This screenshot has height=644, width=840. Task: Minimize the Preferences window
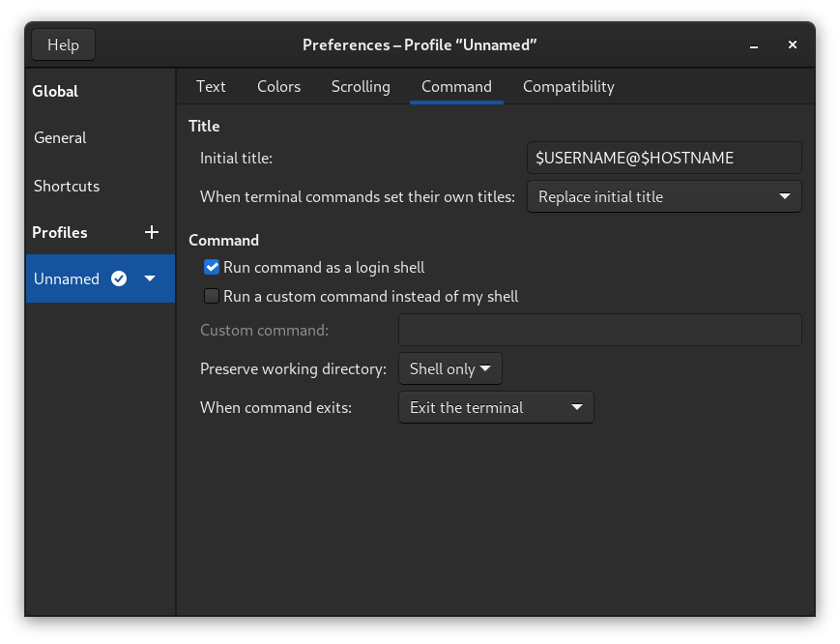tap(753, 44)
